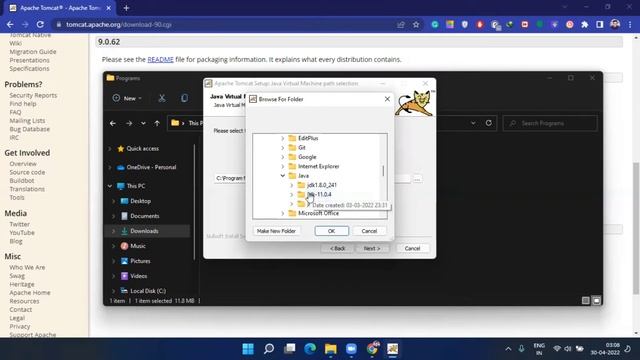Open Downloads in Explorer sidebar
This screenshot has width=640, height=360.
point(144,231)
